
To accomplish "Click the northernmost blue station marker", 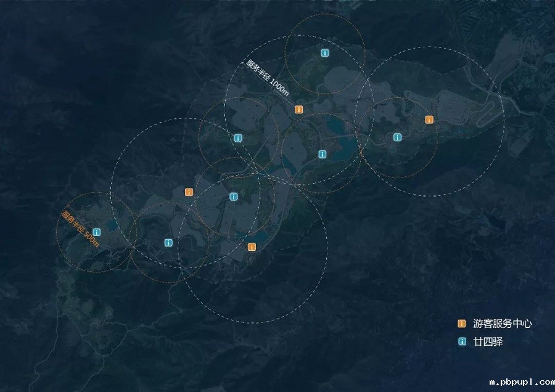I will pyautogui.click(x=325, y=53).
